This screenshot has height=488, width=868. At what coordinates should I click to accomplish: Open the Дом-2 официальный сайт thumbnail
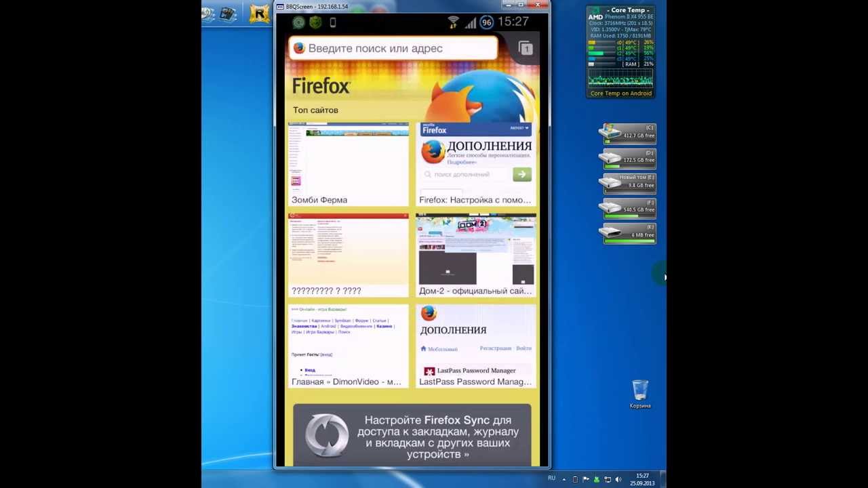[476, 255]
